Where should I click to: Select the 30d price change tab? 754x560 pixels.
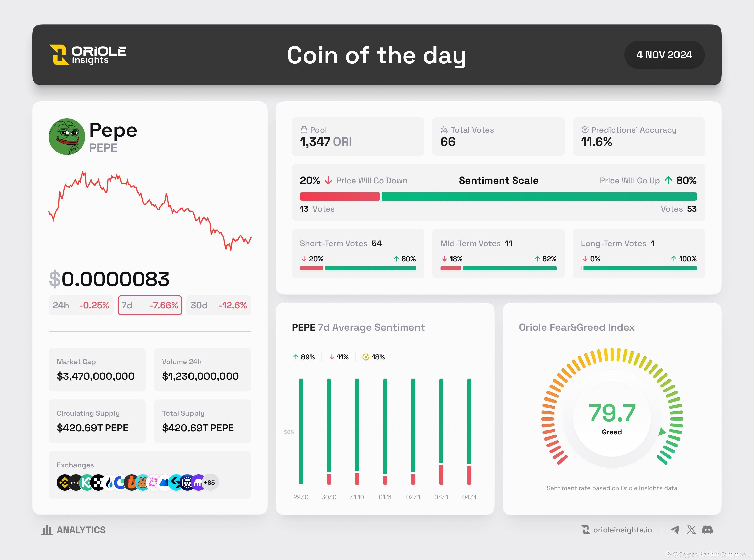coord(219,305)
